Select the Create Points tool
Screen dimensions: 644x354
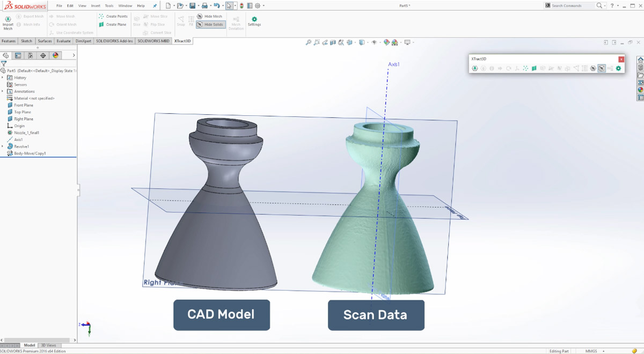(113, 16)
